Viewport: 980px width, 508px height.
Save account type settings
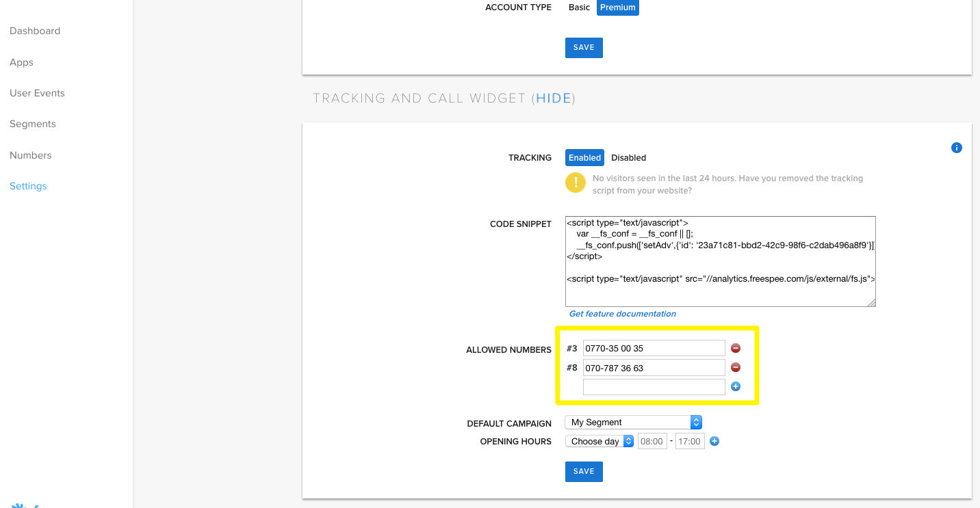584,48
